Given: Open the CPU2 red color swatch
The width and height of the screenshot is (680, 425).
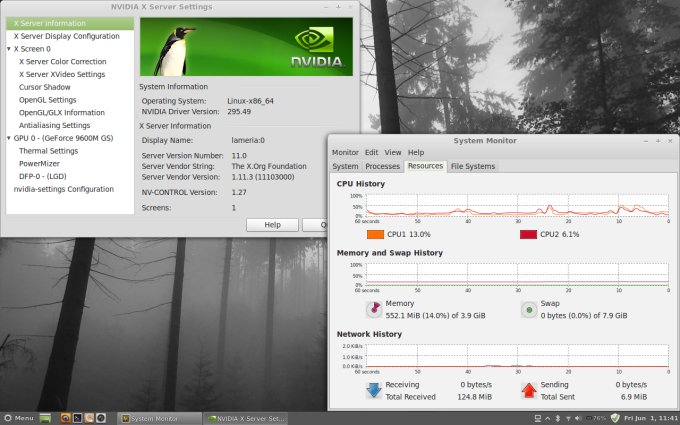Looking at the screenshot, I should pos(528,235).
